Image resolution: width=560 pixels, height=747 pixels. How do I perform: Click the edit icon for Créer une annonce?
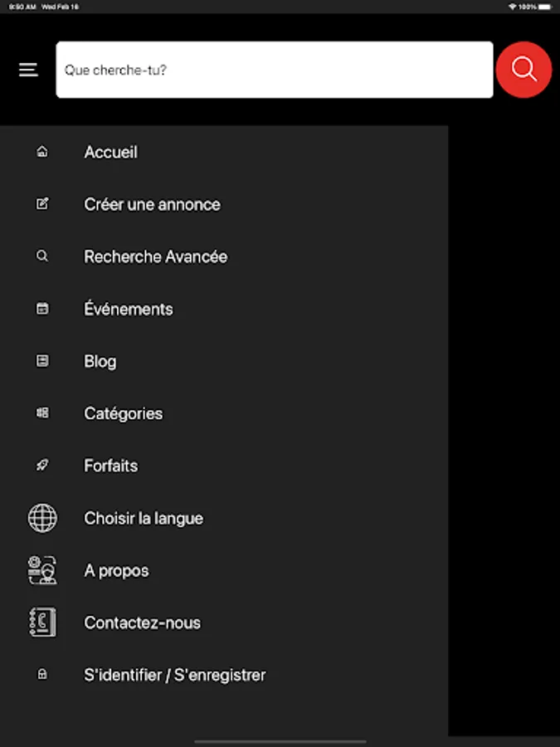coord(42,204)
